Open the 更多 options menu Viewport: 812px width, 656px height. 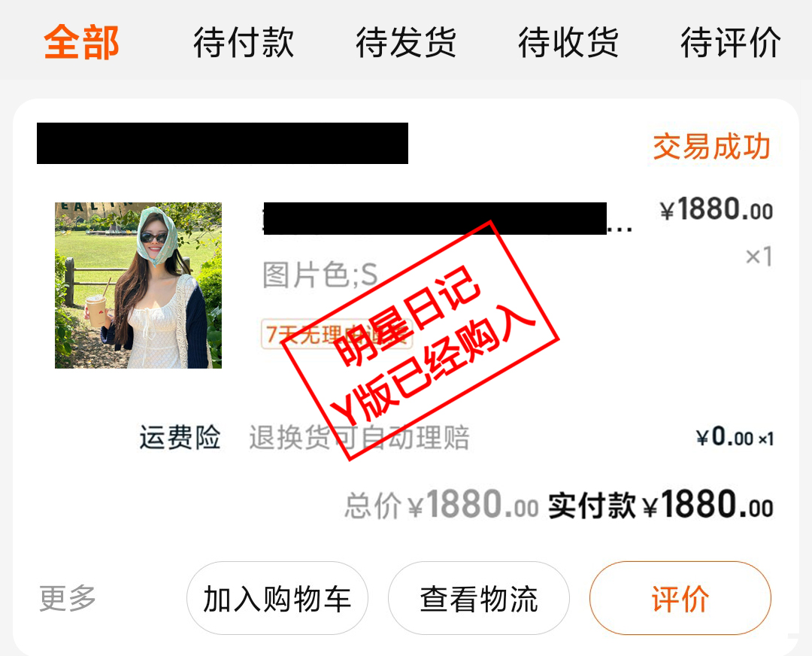[68, 598]
